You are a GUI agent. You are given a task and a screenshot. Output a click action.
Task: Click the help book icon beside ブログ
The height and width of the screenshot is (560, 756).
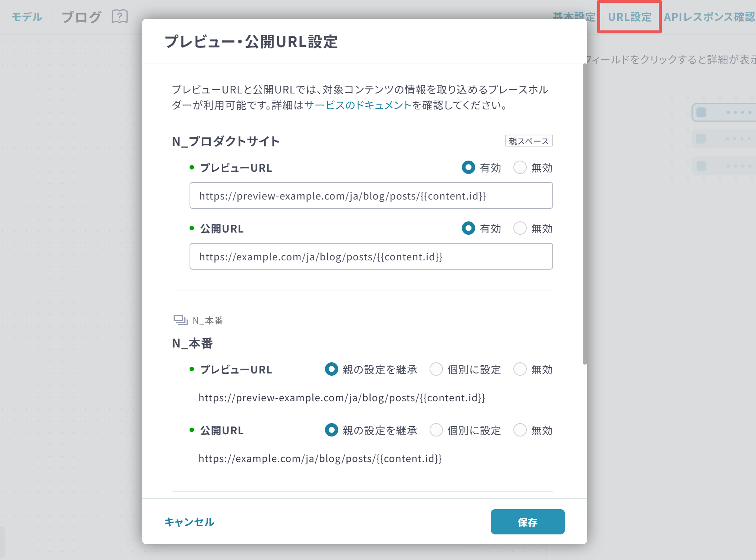click(x=119, y=17)
